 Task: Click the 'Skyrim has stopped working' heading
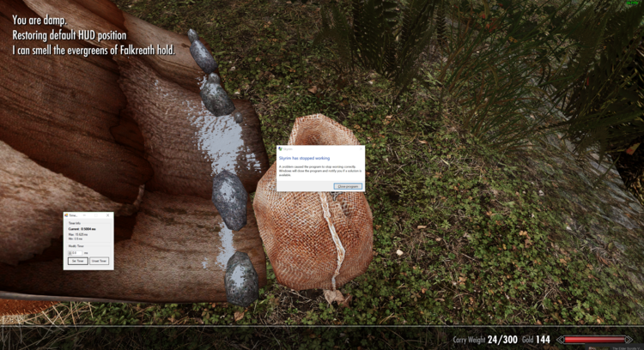pyautogui.click(x=304, y=158)
